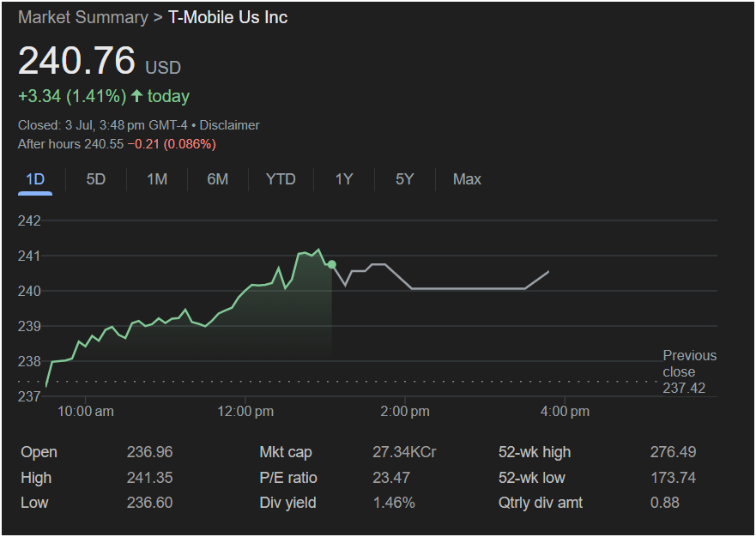Select the 1Y time range tab
Image resolution: width=756 pixels, height=537 pixels.
pyautogui.click(x=344, y=179)
